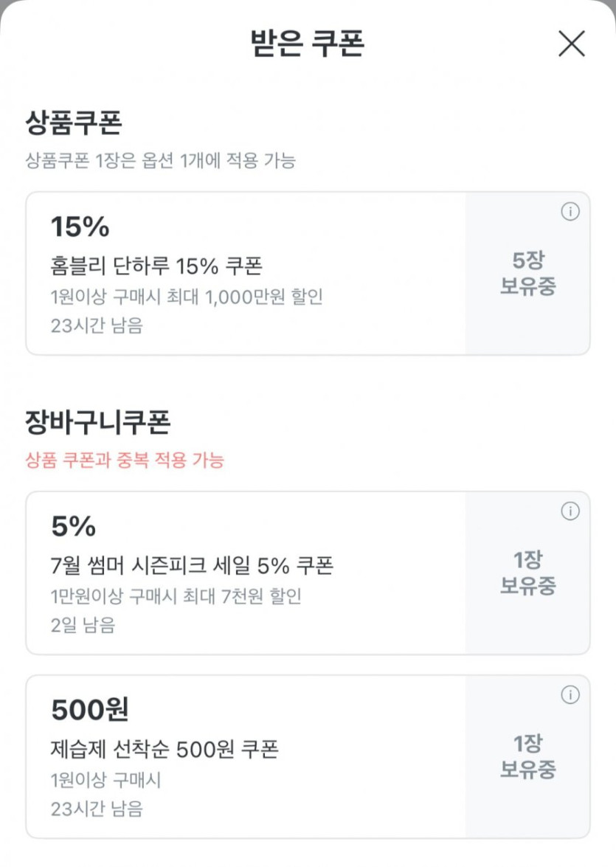Tap 23시간 남음 on the 15% coupon

97,326
